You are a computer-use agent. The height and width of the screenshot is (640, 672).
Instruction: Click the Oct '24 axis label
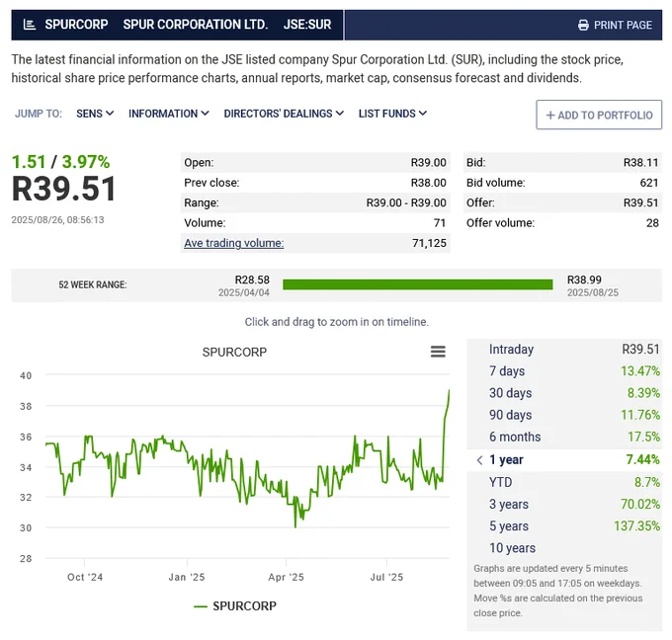point(85,578)
